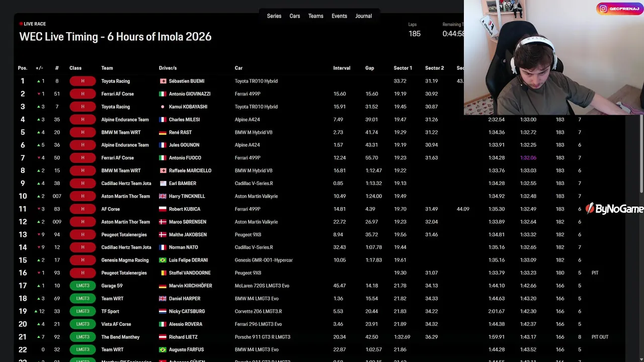This screenshot has width=644, height=362.
Task: Click the Italian flag beside Antonio FUOCO
Action: tap(163, 158)
